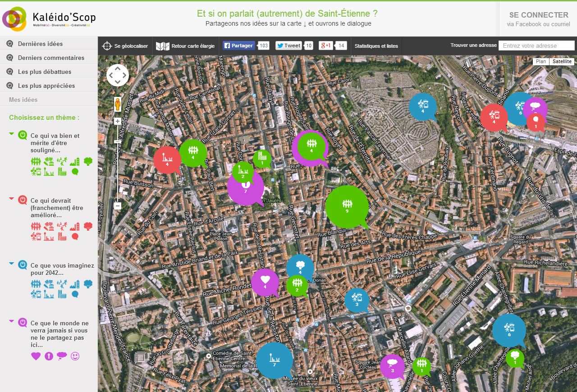Open Les plus débattues menu item
This screenshot has height=392, width=577.
(x=44, y=72)
